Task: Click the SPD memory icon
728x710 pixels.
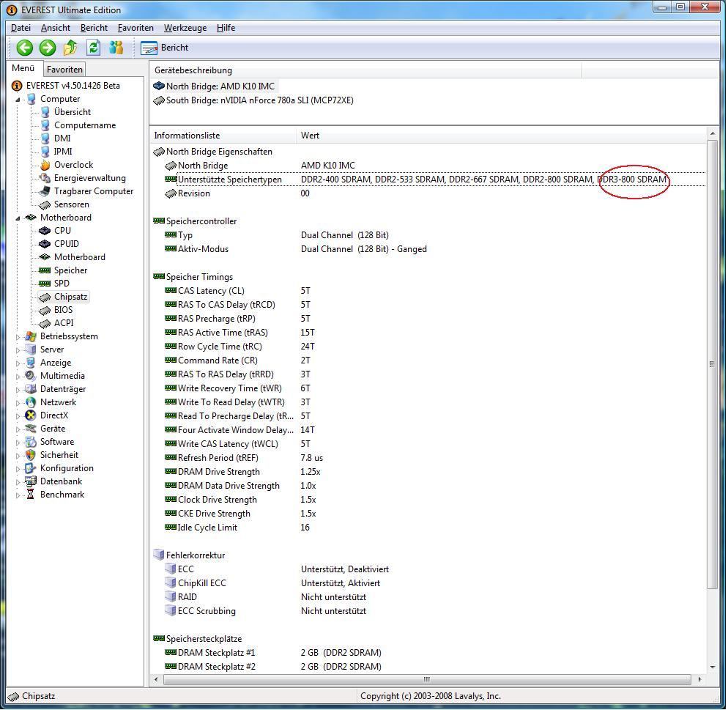Action: [x=45, y=284]
